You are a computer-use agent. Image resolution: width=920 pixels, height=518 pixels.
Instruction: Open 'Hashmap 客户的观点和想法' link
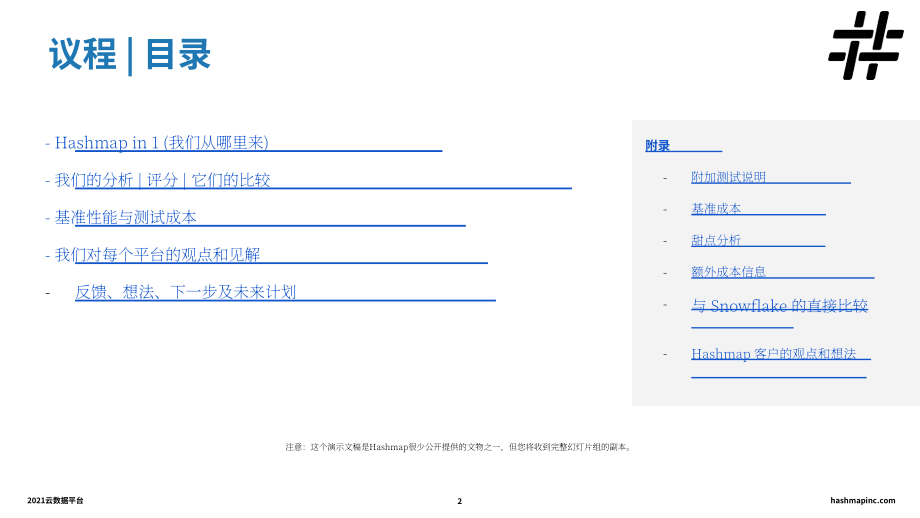click(773, 354)
